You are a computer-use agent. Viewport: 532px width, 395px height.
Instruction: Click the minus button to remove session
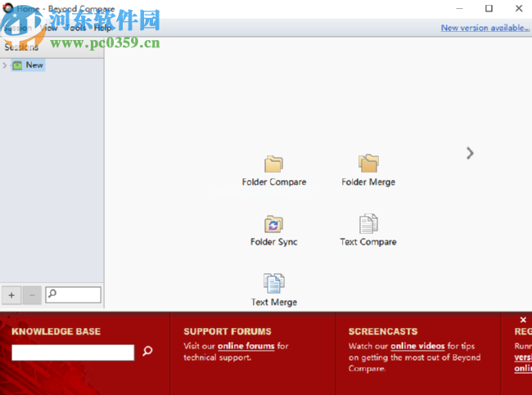33,294
